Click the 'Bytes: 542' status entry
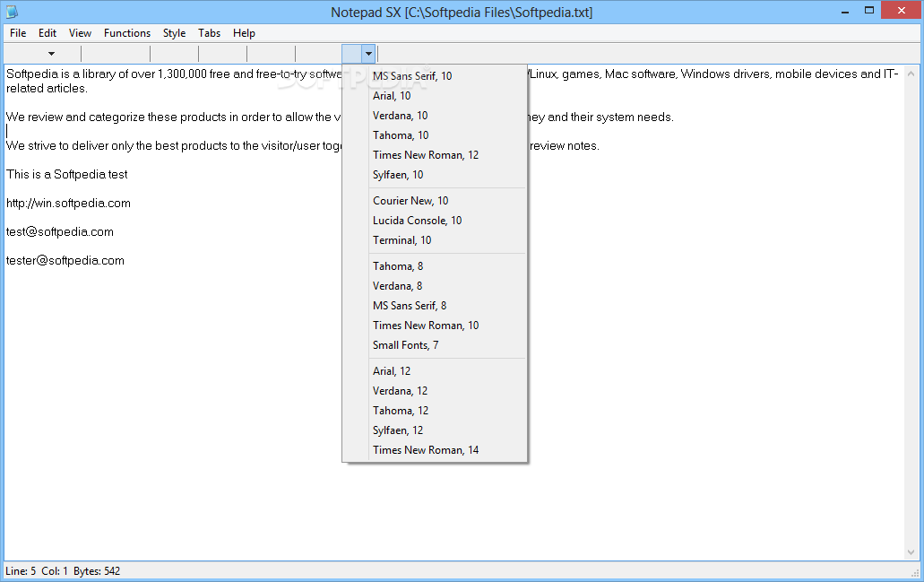 [x=97, y=571]
